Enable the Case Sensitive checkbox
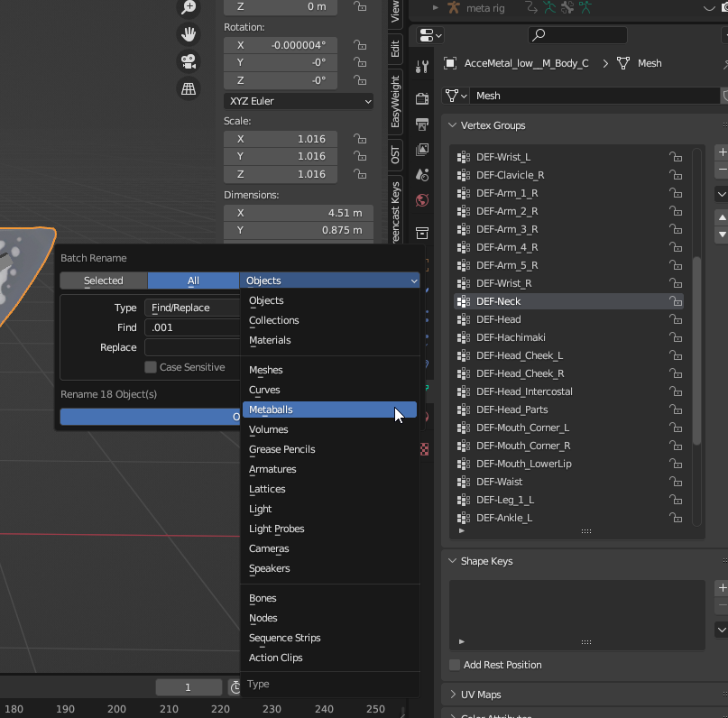 [x=151, y=367]
